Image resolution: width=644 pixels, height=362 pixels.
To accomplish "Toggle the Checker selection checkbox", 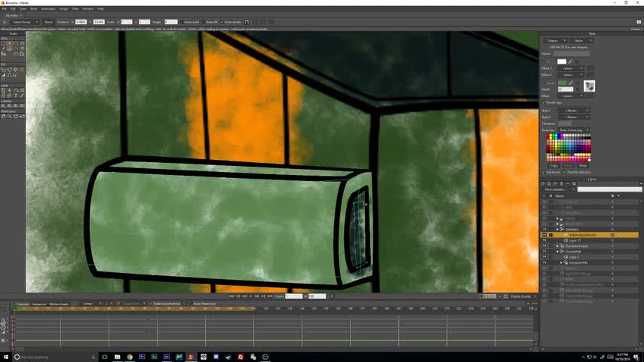I will click(x=565, y=172).
